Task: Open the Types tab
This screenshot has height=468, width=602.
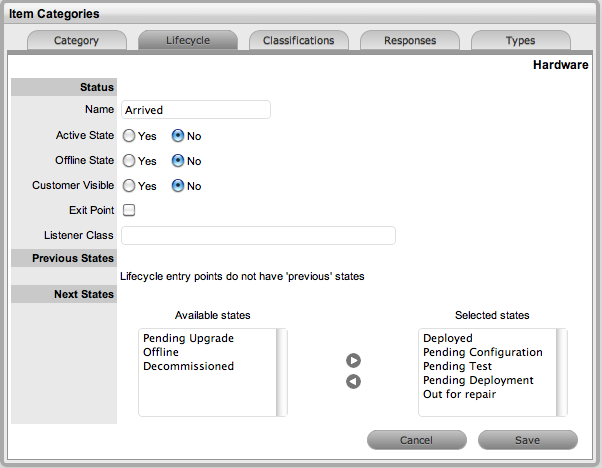Action: 520,41
